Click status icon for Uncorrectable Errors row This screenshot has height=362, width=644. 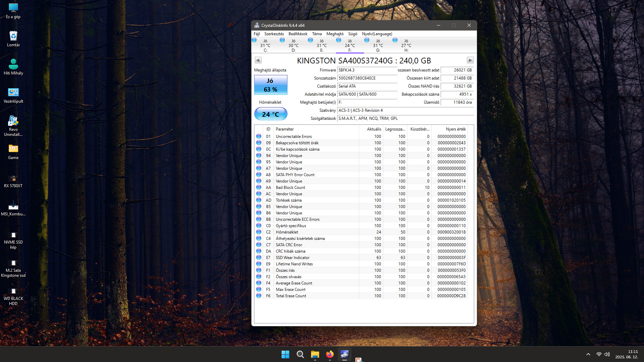tap(259, 137)
